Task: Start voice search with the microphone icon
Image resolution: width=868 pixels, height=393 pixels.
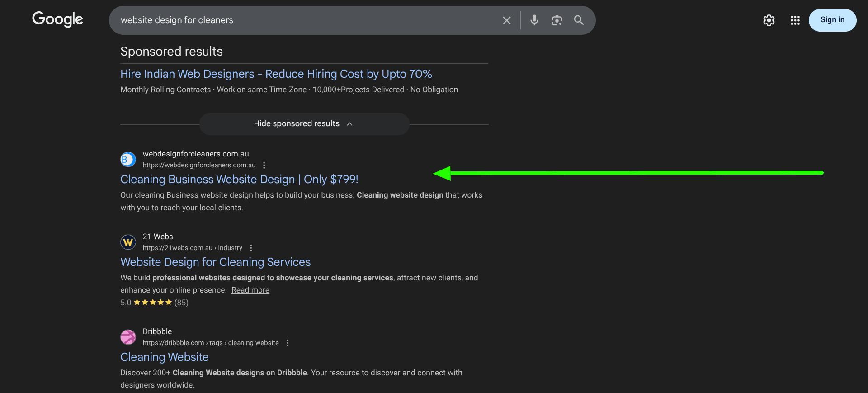Action: coord(534,20)
